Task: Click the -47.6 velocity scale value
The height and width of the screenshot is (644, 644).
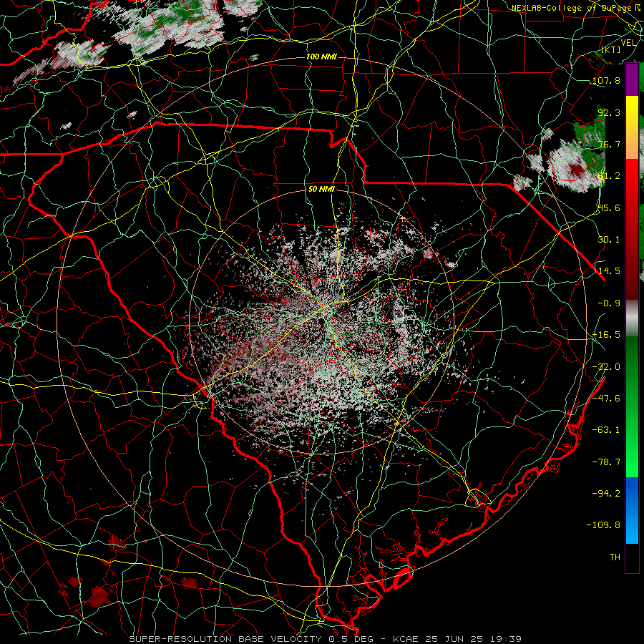Action: 606,399
